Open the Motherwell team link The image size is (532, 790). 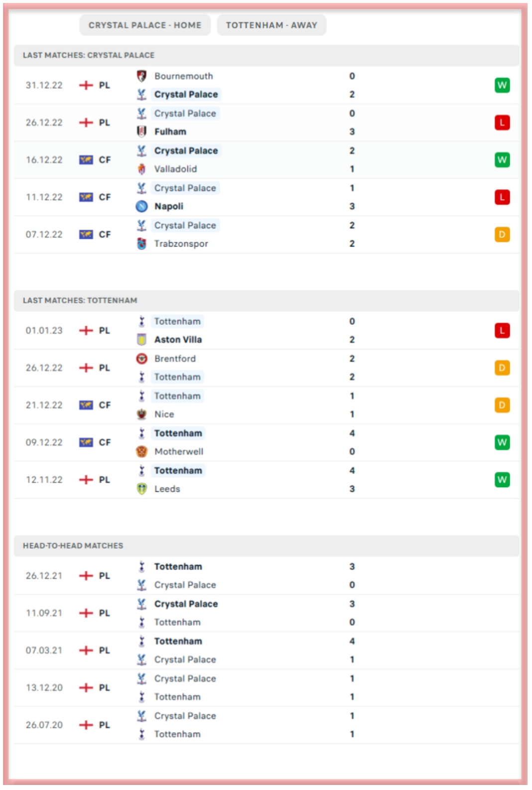tap(178, 452)
